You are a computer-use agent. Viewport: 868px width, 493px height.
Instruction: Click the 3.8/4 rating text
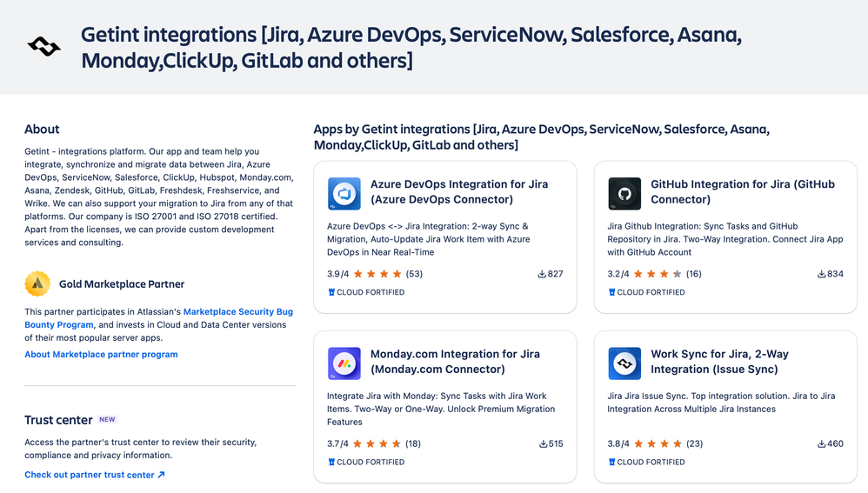click(x=618, y=443)
